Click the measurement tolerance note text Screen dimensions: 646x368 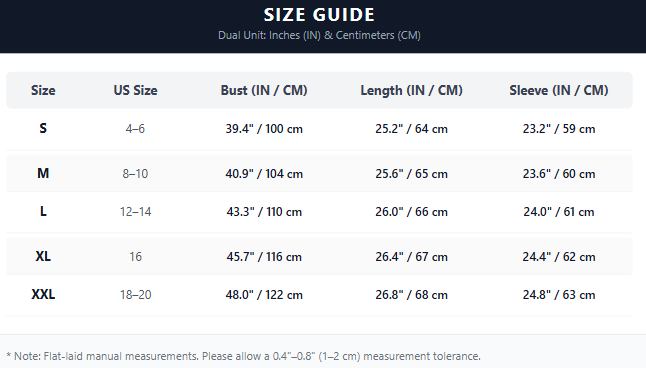[x=243, y=356]
